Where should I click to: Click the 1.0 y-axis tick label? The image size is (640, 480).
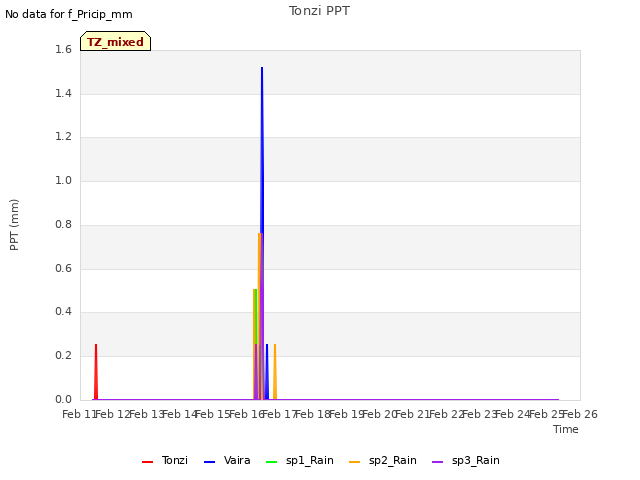63,181
